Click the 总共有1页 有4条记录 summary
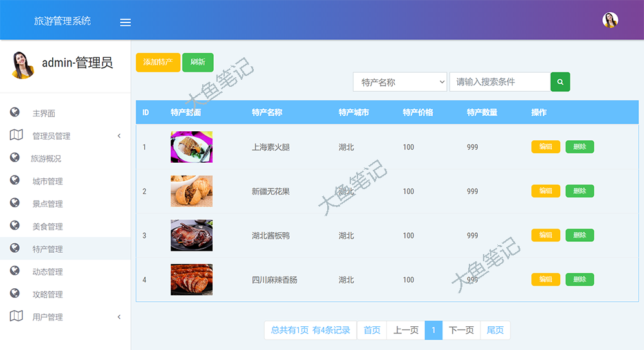Viewport: 644px width, 350px height. pyautogui.click(x=310, y=330)
